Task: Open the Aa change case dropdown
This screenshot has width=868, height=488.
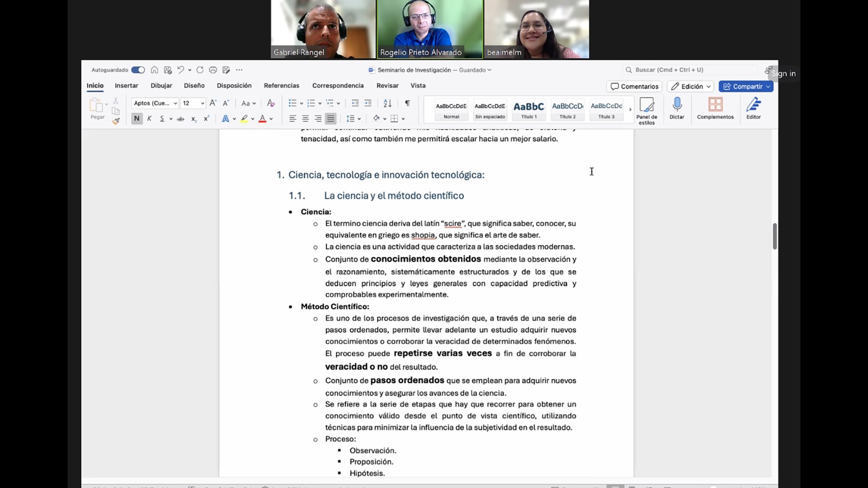Action: point(248,103)
